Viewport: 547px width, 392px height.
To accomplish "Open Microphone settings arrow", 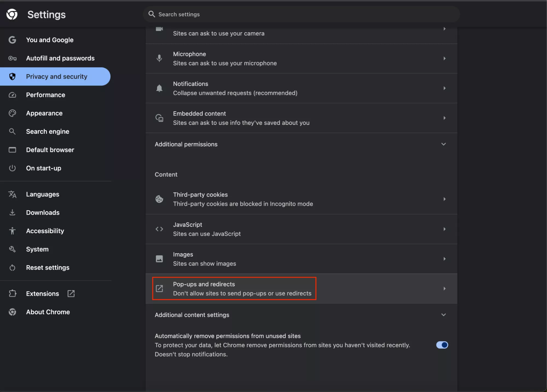I will [x=444, y=58].
